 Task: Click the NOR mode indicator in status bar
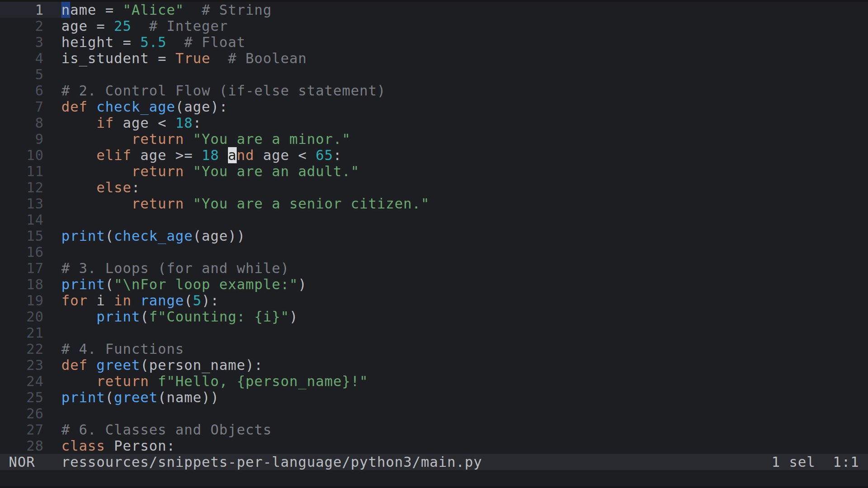point(22,462)
